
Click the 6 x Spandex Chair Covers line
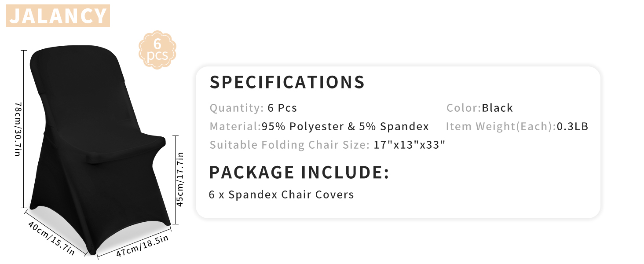282,194
